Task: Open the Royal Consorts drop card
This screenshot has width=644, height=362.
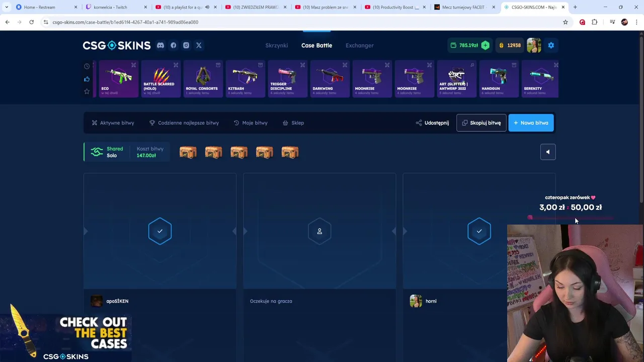Action: click(x=203, y=79)
